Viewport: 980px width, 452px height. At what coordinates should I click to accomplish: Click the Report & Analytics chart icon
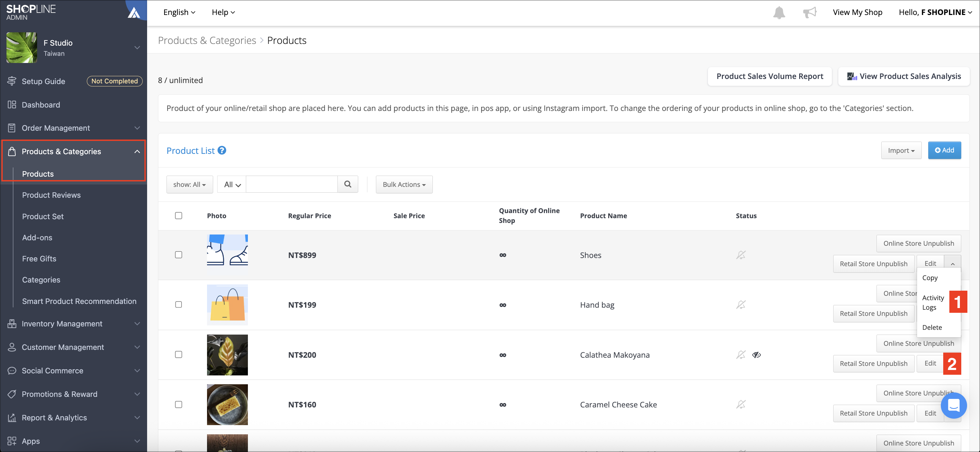(12, 417)
